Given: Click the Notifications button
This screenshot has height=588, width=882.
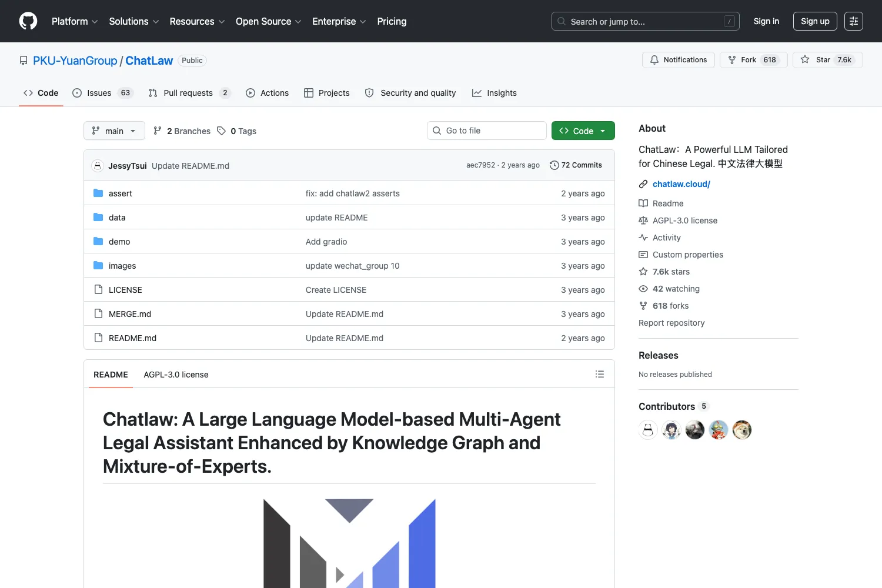Looking at the screenshot, I should point(679,60).
